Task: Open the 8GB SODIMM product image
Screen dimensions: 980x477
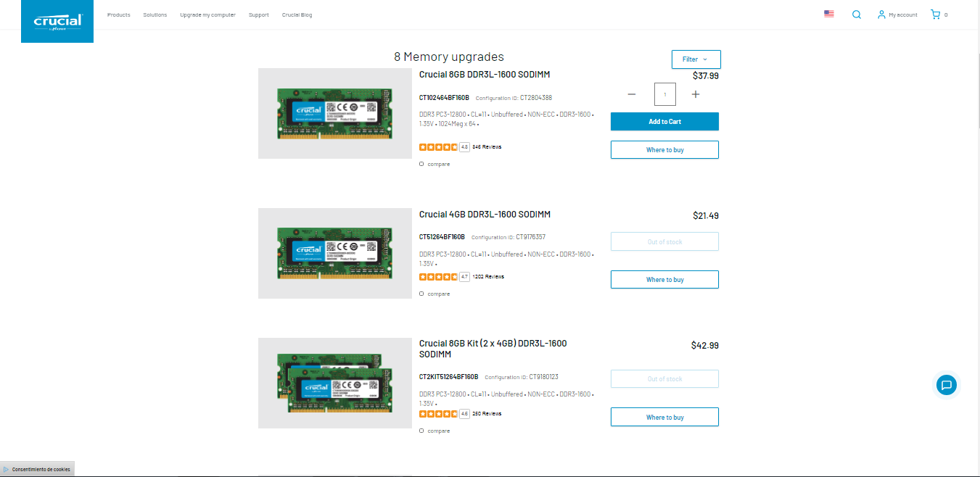Action: coord(335,113)
